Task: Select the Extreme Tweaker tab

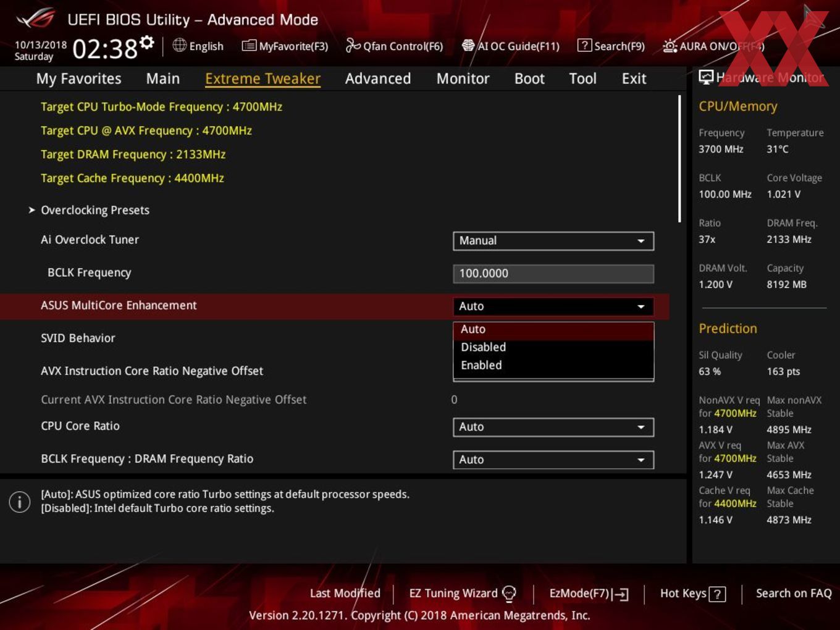Action: [262, 79]
